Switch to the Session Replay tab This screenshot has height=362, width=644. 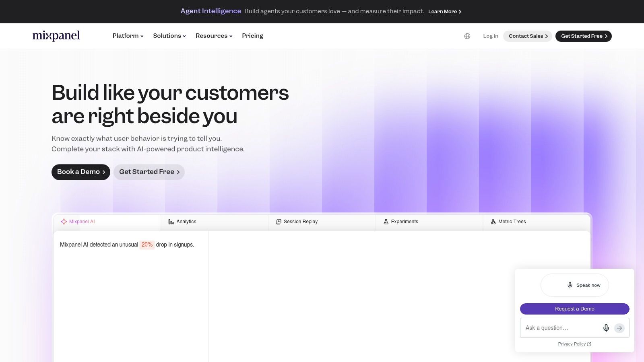click(322, 222)
